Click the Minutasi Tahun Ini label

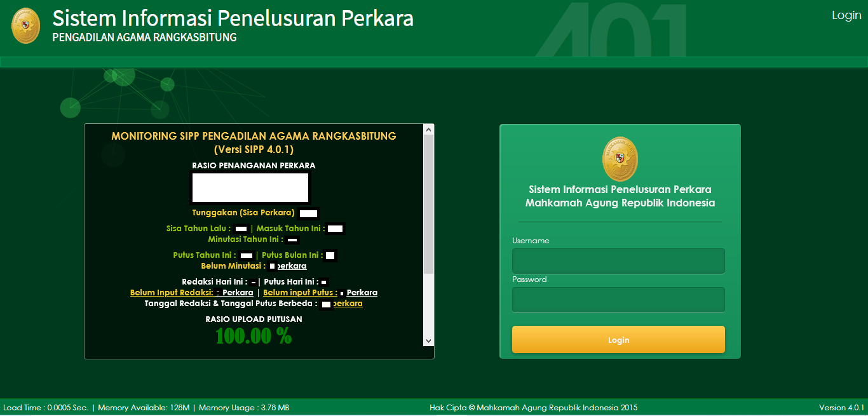click(x=246, y=239)
